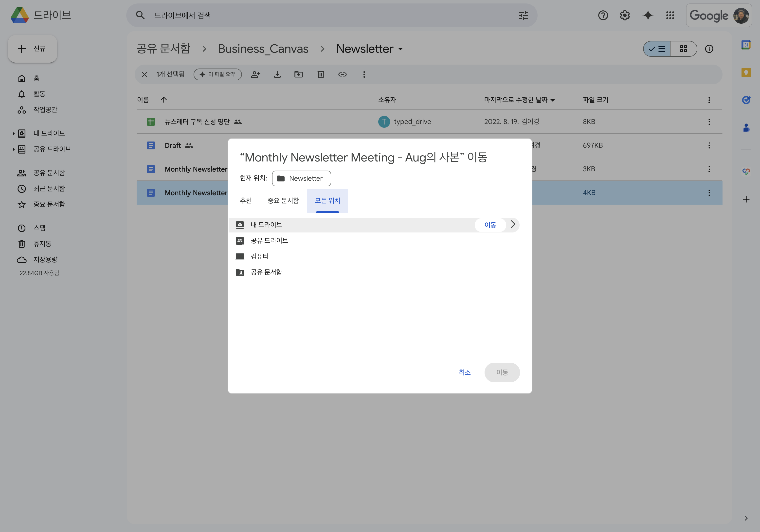
Task: Open more options for 뉴스레터 구독 신청 명단
Action: click(709, 122)
